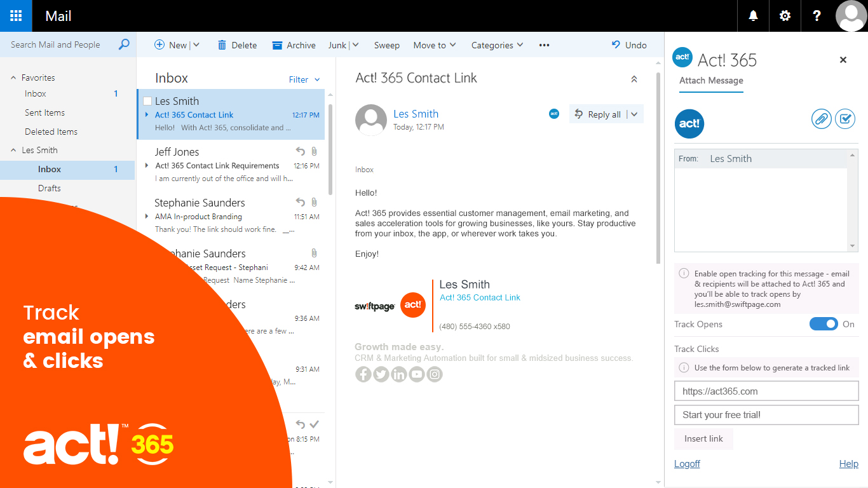
Task: Click the large round Act! logo in Attach Message
Action: point(689,123)
